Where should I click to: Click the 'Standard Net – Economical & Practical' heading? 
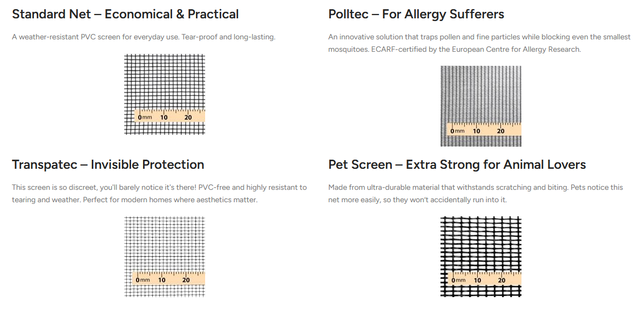coord(125,14)
